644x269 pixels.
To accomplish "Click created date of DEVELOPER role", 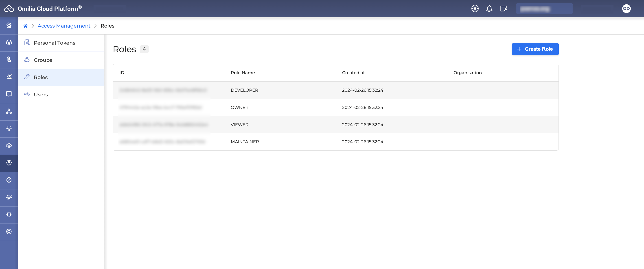I will [362, 90].
